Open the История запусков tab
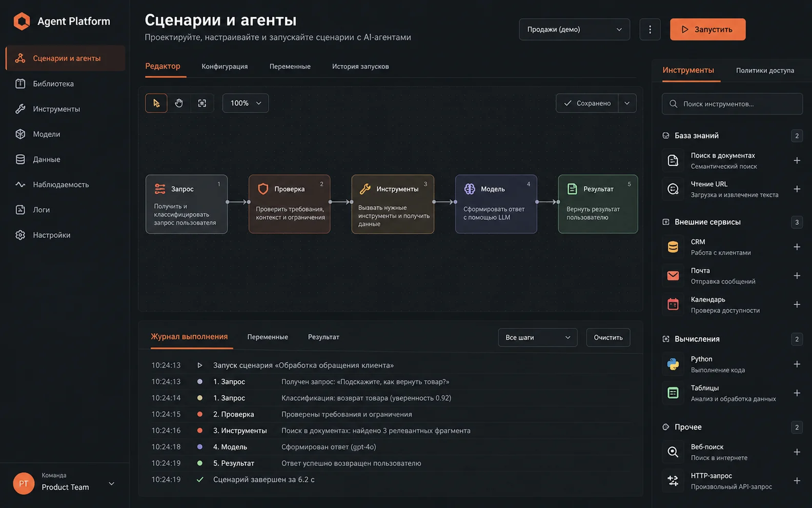The width and height of the screenshot is (812, 508). pyautogui.click(x=360, y=66)
